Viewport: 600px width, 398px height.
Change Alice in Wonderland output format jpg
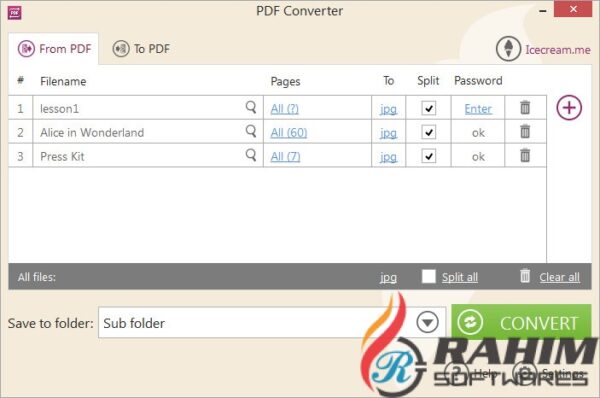[388, 133]
